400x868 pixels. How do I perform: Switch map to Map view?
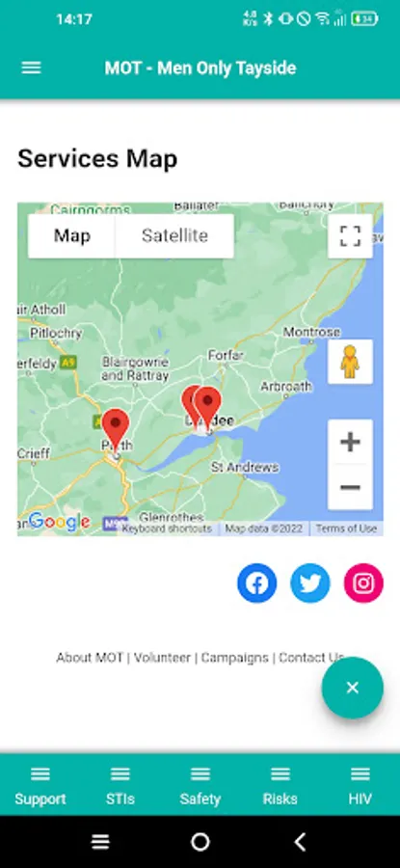(72, 236)
